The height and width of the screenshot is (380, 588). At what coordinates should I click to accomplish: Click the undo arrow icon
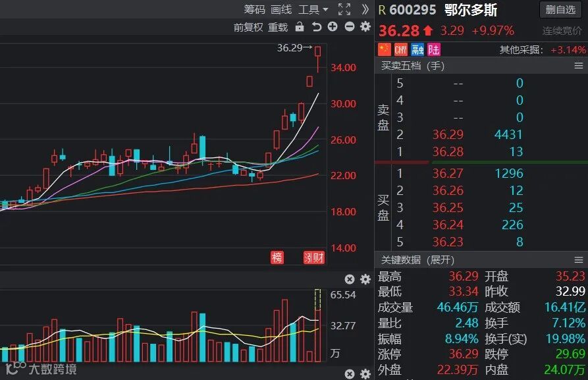click(x=317, y=26)
